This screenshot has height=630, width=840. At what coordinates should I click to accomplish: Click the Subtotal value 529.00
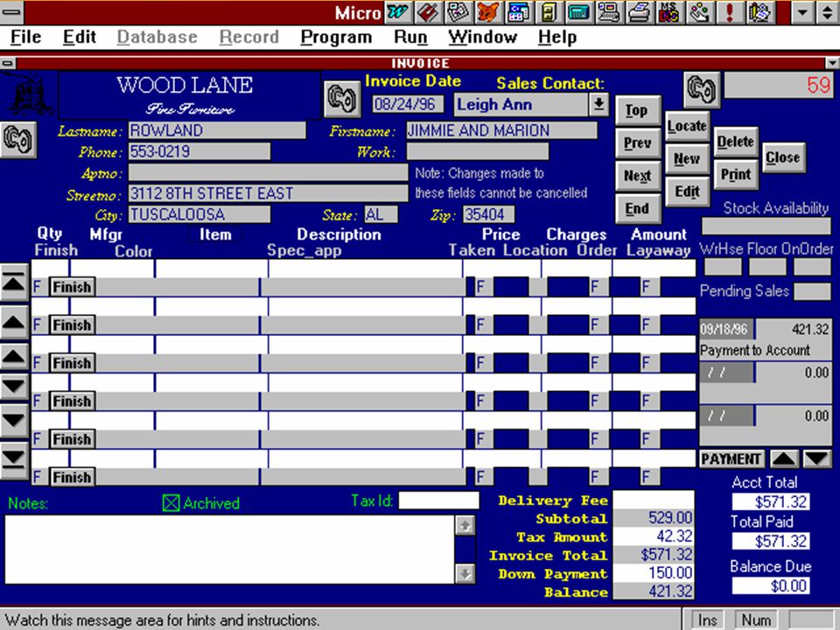654,518
